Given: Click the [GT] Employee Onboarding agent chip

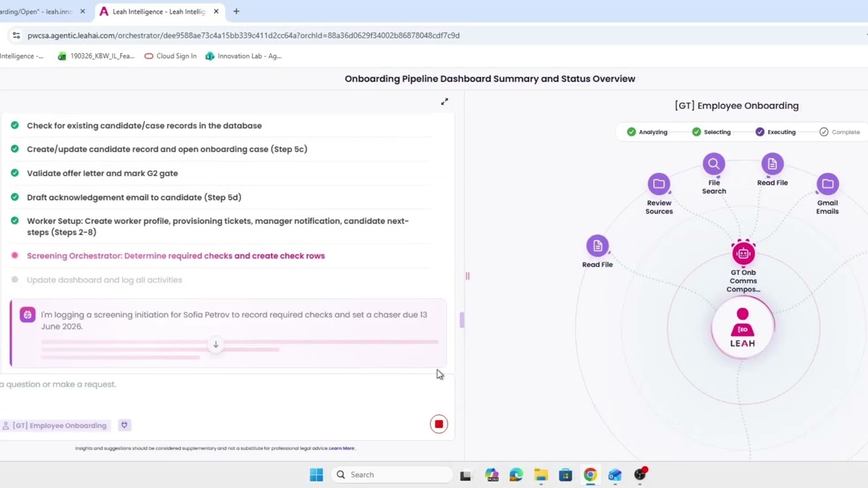Looking at the screenshot, I should 54,426.
